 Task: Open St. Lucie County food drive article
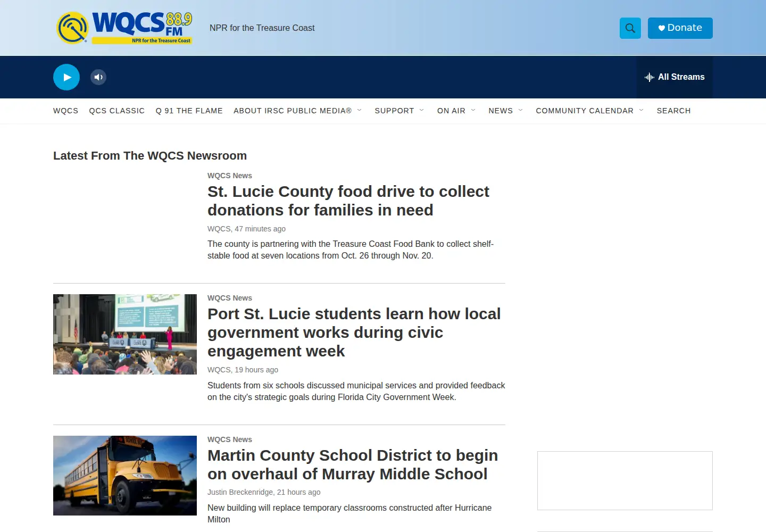click(x=348, y=201)
